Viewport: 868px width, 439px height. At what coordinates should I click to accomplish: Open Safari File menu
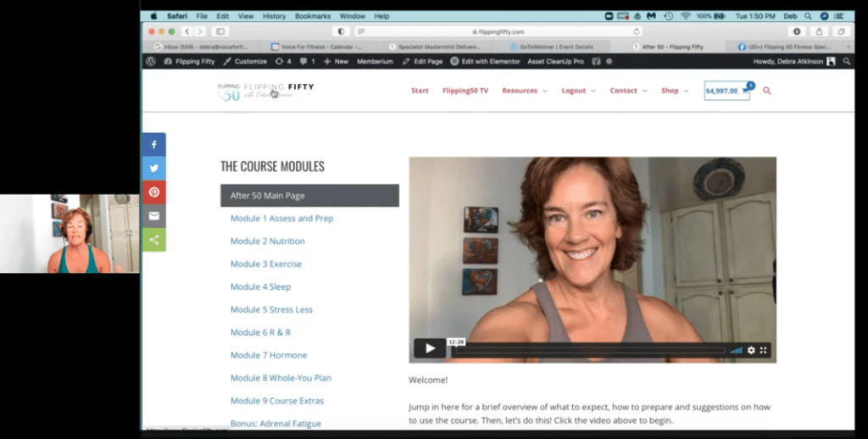[x=202, y=17]
